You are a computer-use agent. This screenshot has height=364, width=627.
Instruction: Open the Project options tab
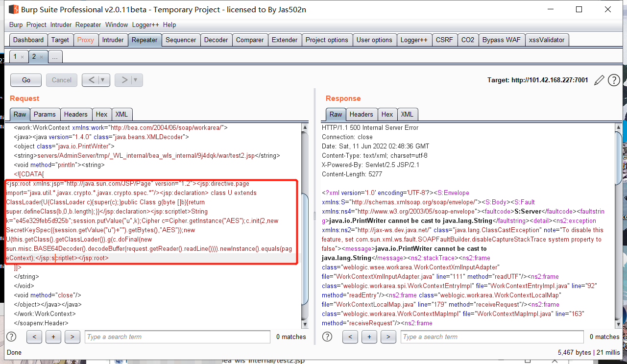tap(327, 40)
